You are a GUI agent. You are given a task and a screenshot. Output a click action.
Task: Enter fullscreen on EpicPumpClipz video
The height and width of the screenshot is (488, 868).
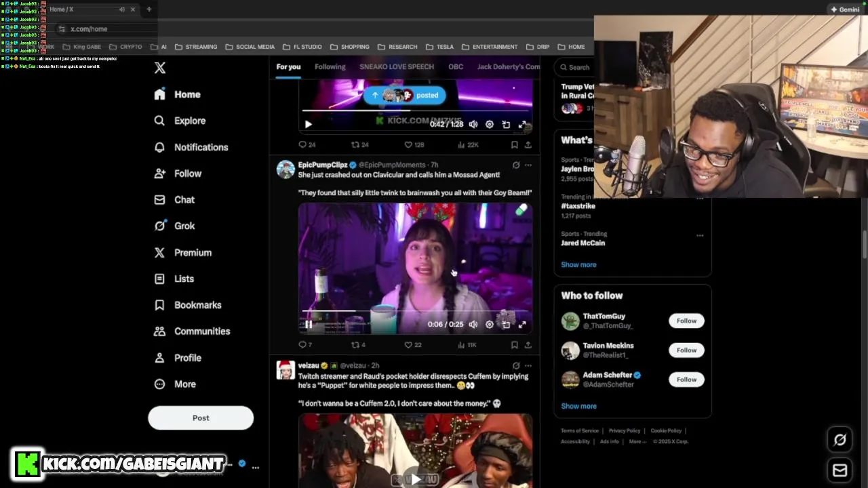click(522, 325)
